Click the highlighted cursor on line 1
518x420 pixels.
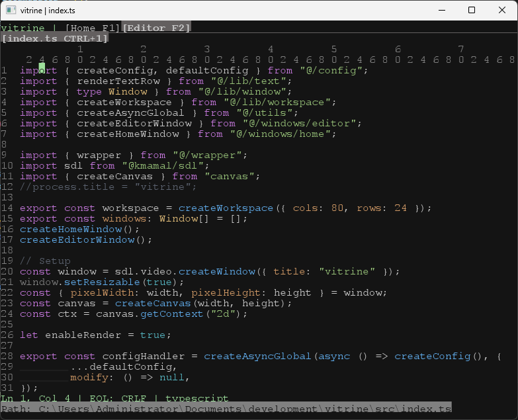(x=42, y=69)
